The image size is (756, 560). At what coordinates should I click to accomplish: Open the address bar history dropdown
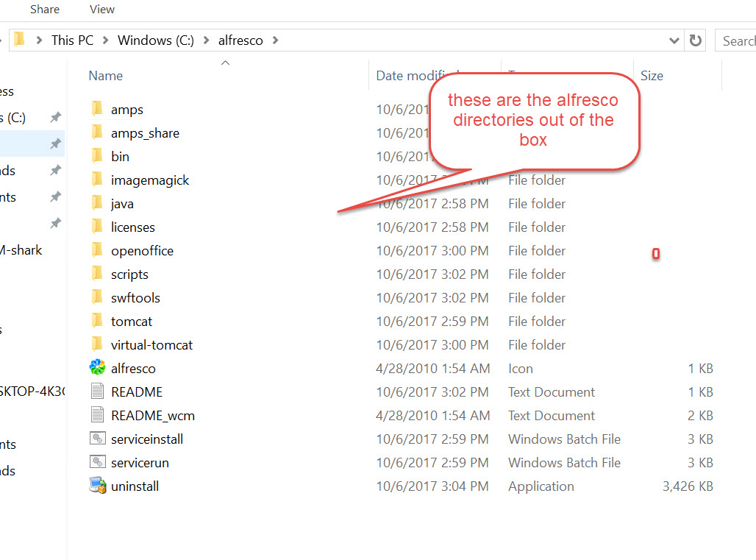tap(674, 40)
